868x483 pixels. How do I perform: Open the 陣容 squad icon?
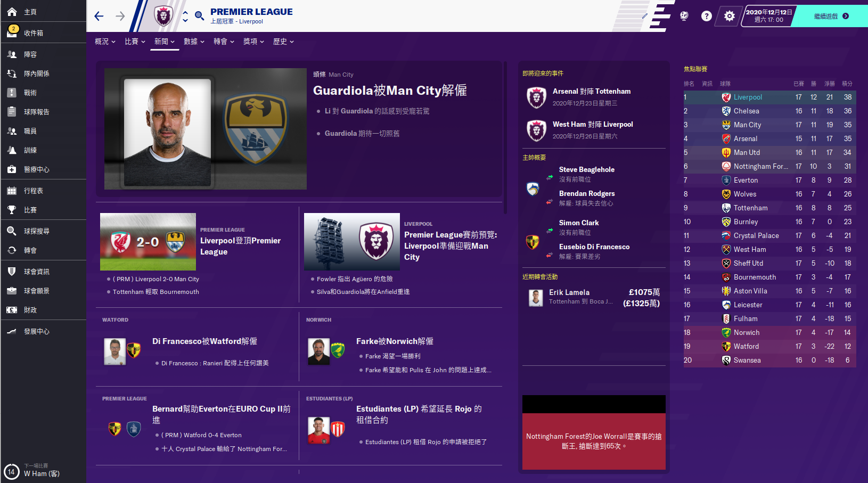pyautogui.click(x=12, y=54)
